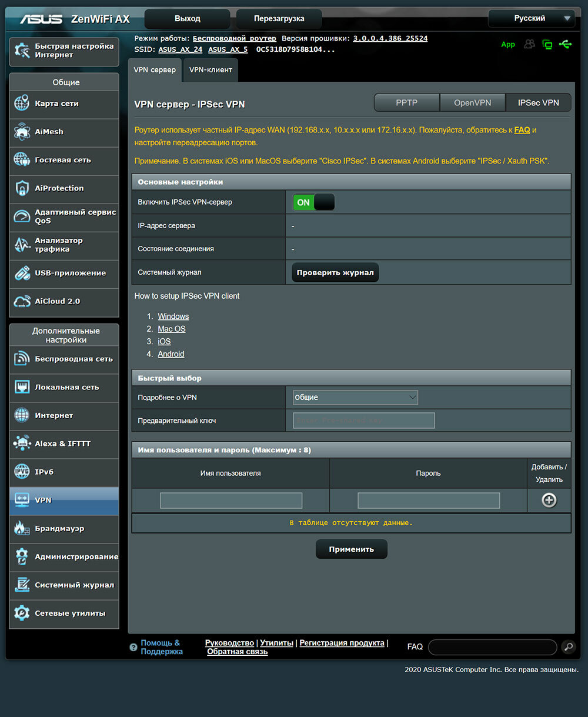The image size is (588, 717).
Task: Click the Help & Support question icon
Action: coord(133,647)
